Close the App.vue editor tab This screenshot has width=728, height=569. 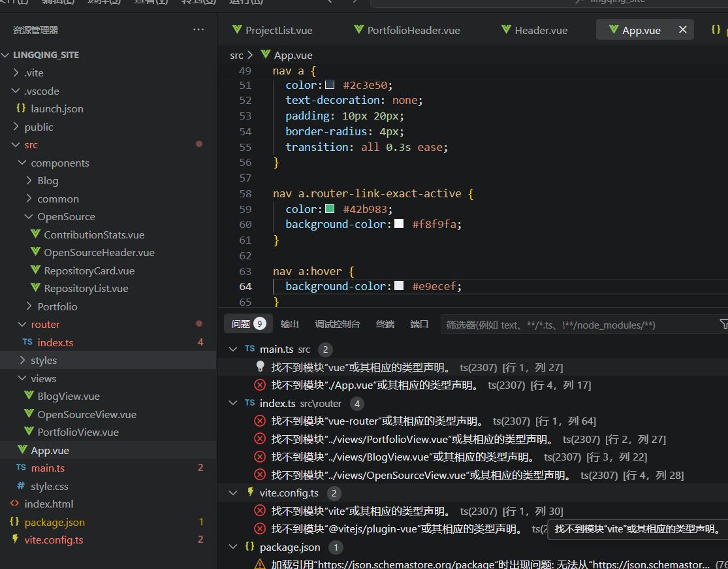coord(683,30)
